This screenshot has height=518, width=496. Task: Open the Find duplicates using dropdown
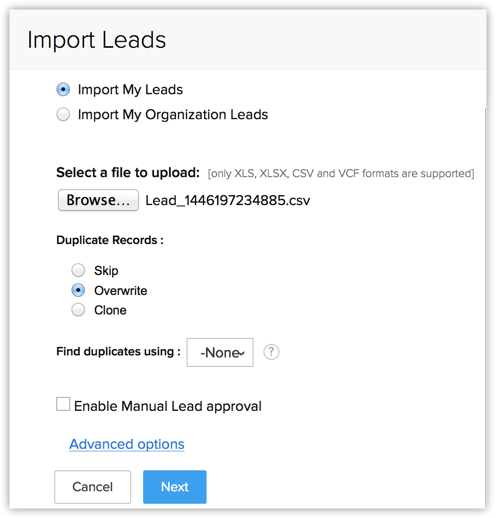point(220,352)
